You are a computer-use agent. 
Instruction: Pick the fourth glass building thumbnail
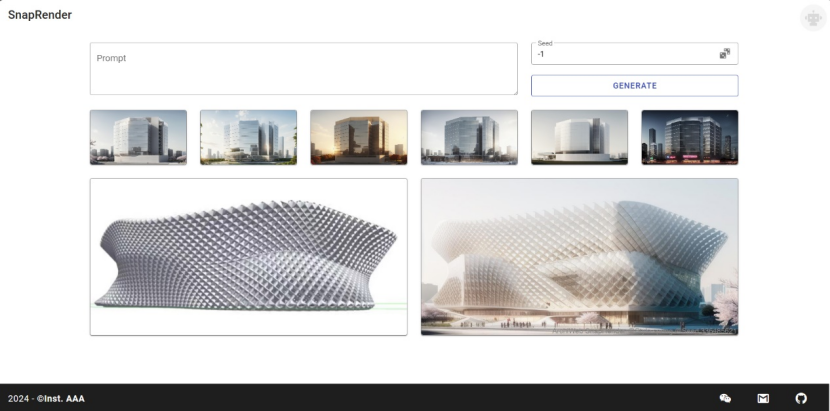(x=469, y=137)
